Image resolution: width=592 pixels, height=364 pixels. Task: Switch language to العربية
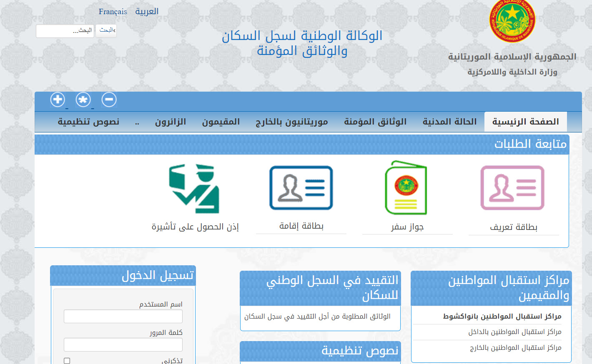point(147,12)
